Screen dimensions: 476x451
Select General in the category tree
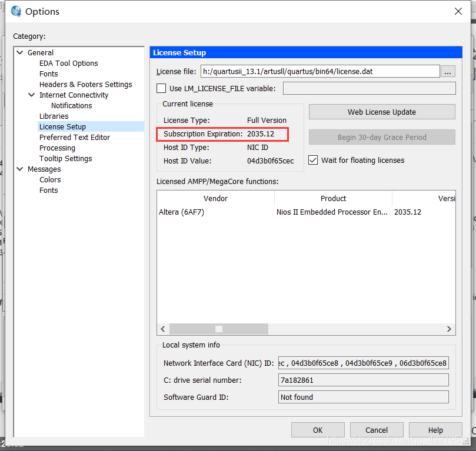click(41, 53)
